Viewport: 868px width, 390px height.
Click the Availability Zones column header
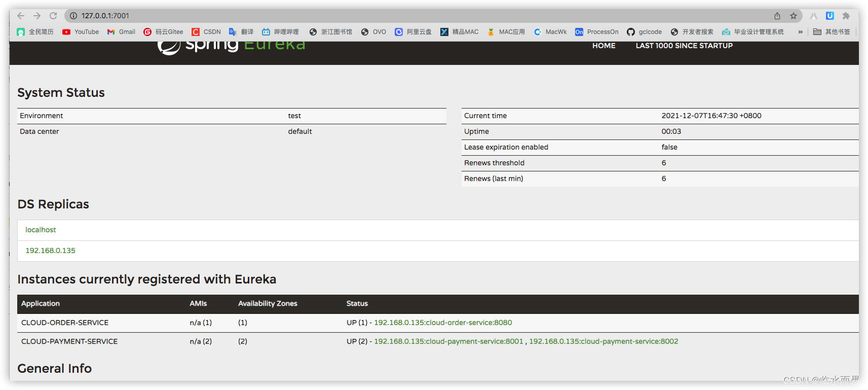[268, 303]
